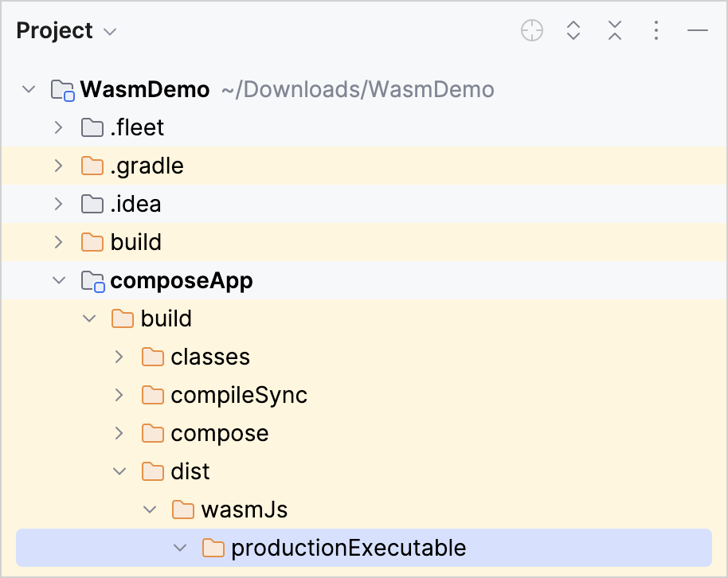Select the dist label
Screen dimensions: 728x578
coord(190,471)
